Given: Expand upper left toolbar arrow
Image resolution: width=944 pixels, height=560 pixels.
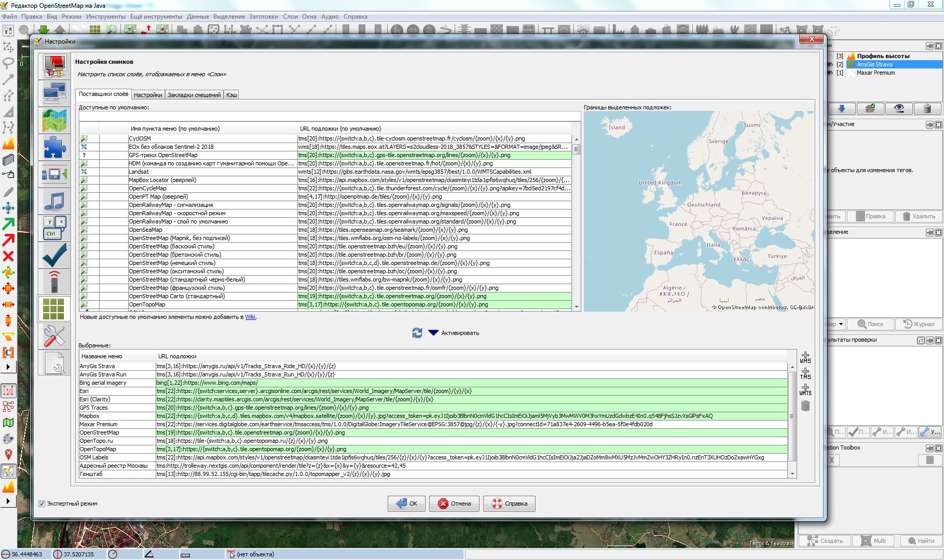Looking at the screenshot, I should 8,367.
